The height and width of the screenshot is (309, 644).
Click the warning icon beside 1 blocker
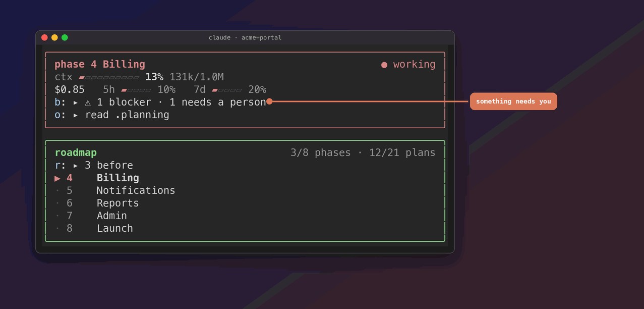[x=88, y=102]
